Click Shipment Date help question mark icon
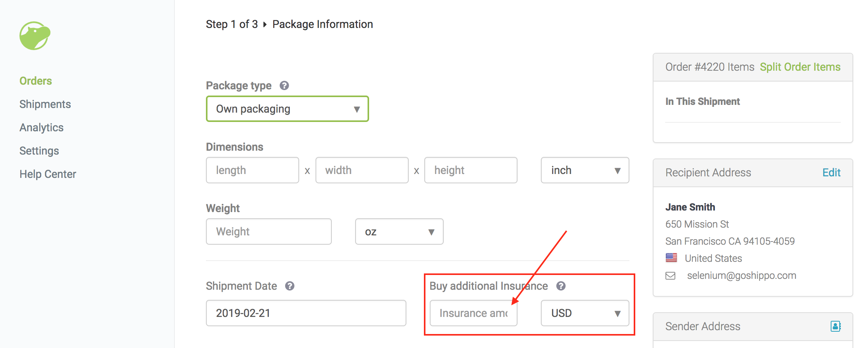 (290, 286)
